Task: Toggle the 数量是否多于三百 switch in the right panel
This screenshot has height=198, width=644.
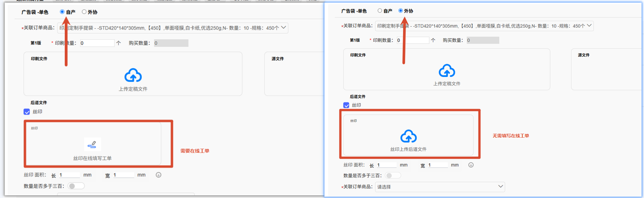Action: (393, 175)
